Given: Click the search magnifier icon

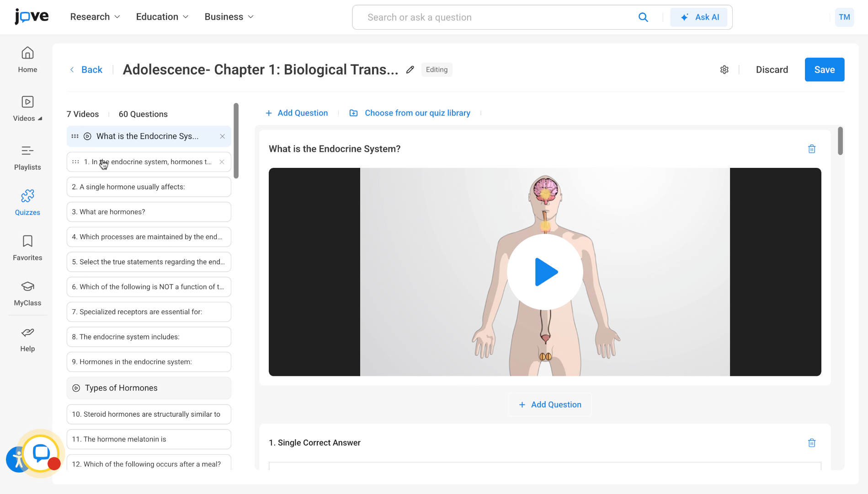Looking at the screenshot, I should [643, 17].
